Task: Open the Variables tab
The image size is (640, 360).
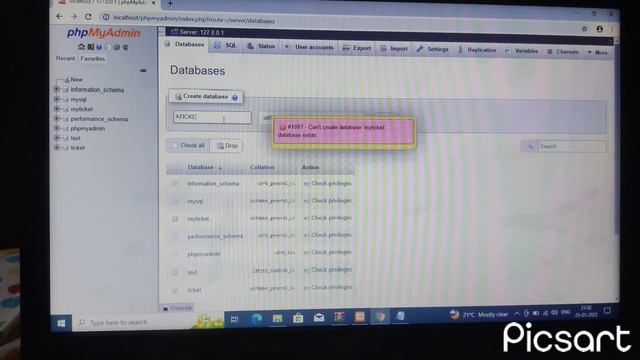Action: click(x=522, y=51)
